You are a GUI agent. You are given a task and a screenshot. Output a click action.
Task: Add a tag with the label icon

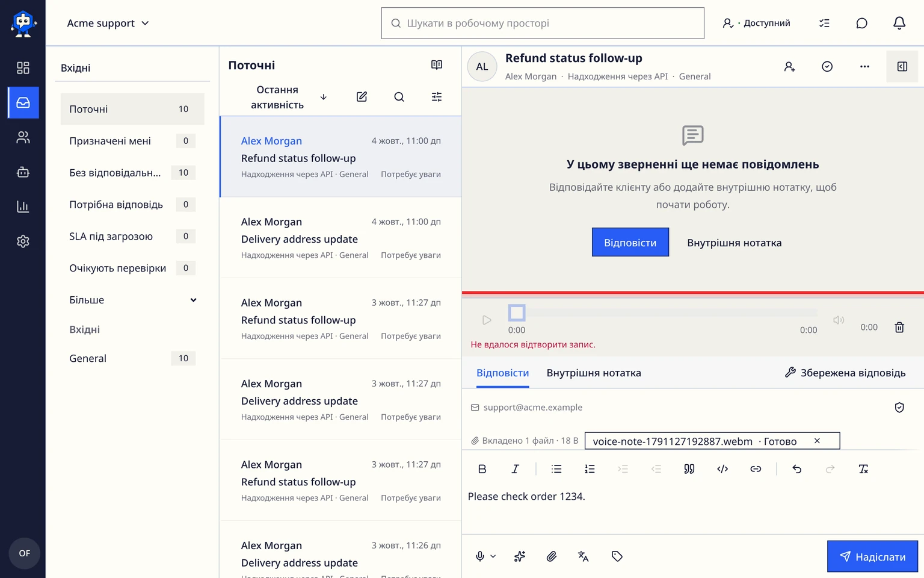(617, 556)
